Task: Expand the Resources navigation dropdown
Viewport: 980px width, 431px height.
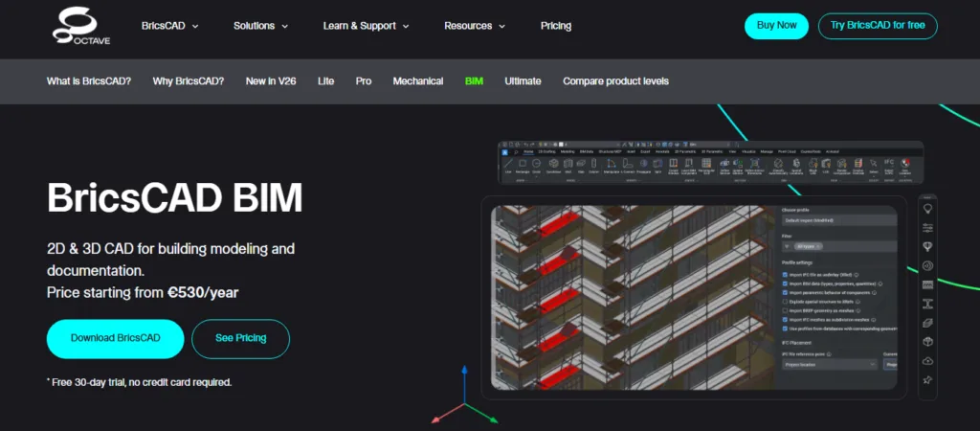Action: point(475,26)
